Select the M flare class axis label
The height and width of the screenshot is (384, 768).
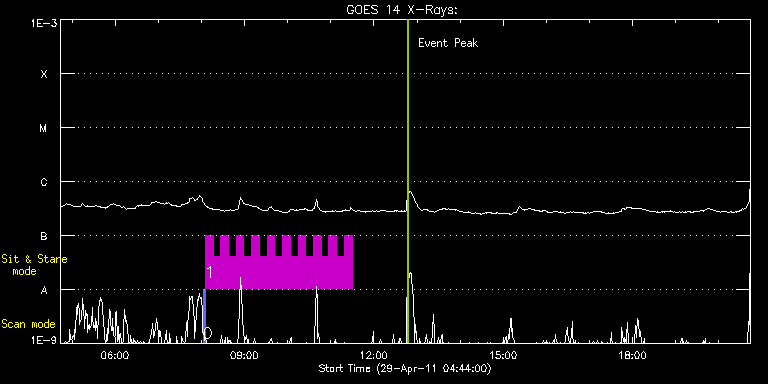point(44,128)
